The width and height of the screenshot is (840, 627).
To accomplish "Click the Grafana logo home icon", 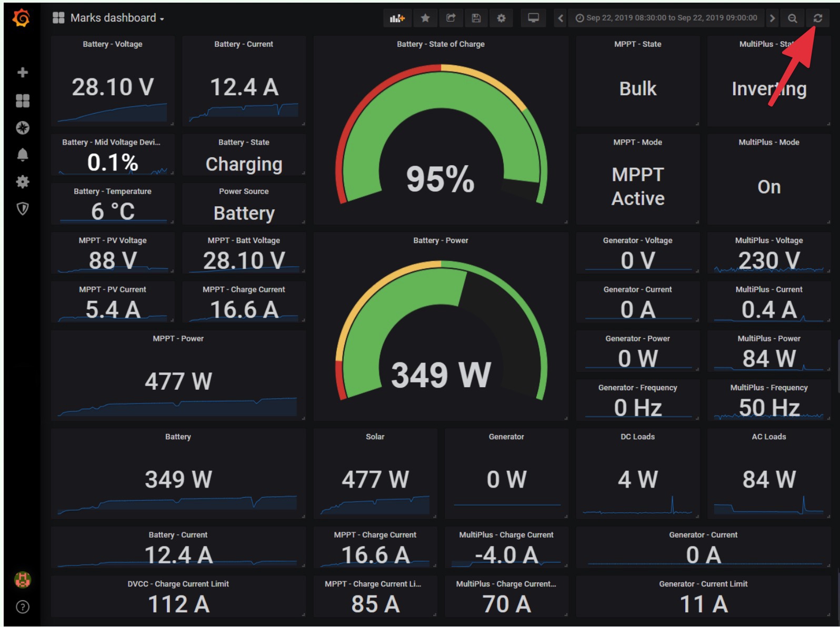I will click(22, 18).
